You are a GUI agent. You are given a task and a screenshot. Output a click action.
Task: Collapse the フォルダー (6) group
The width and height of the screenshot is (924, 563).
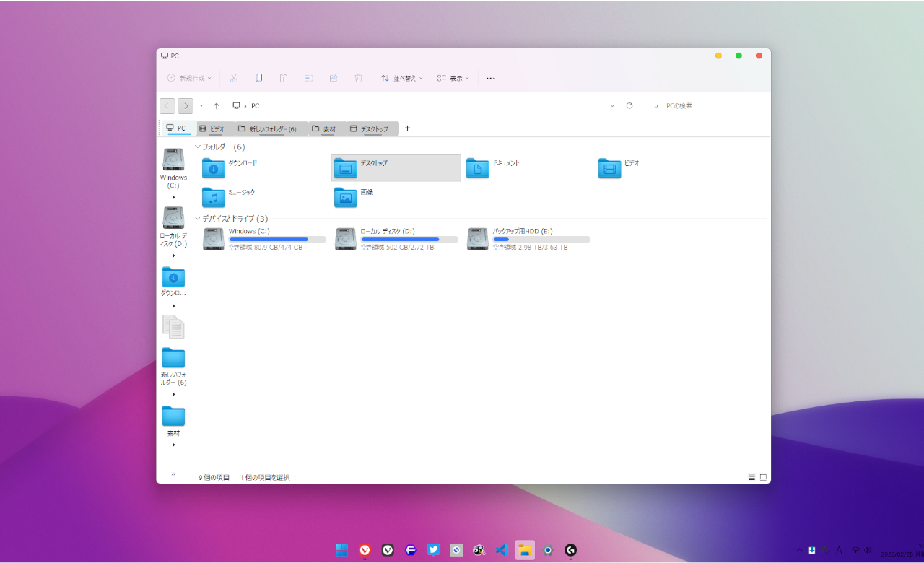[x=198, y=147]
